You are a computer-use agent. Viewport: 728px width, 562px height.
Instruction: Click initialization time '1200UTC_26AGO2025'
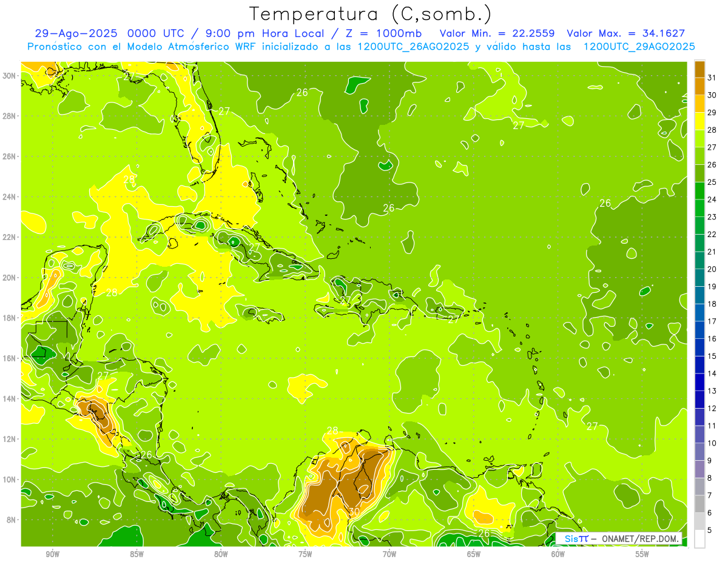tap(413, 47)
